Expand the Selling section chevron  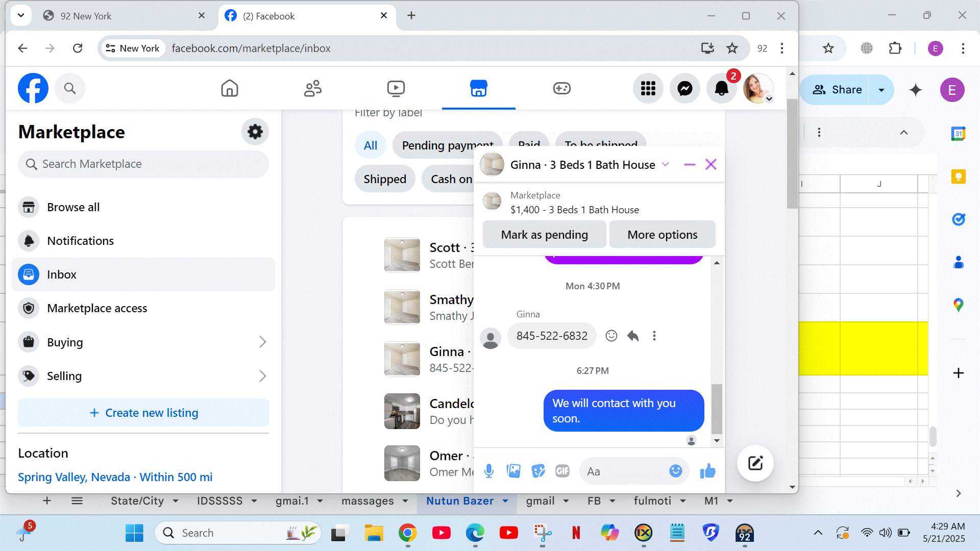point(262,376)
